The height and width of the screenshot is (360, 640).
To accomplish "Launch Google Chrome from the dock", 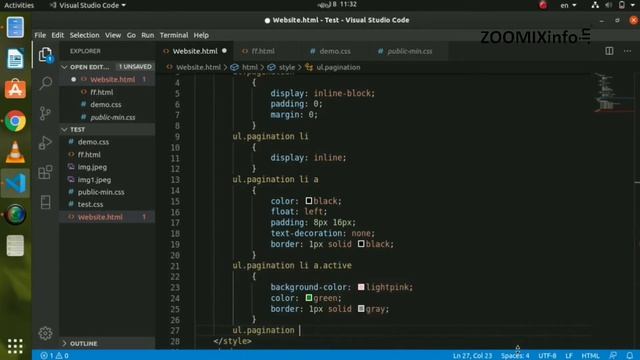I will click(15, 121).
